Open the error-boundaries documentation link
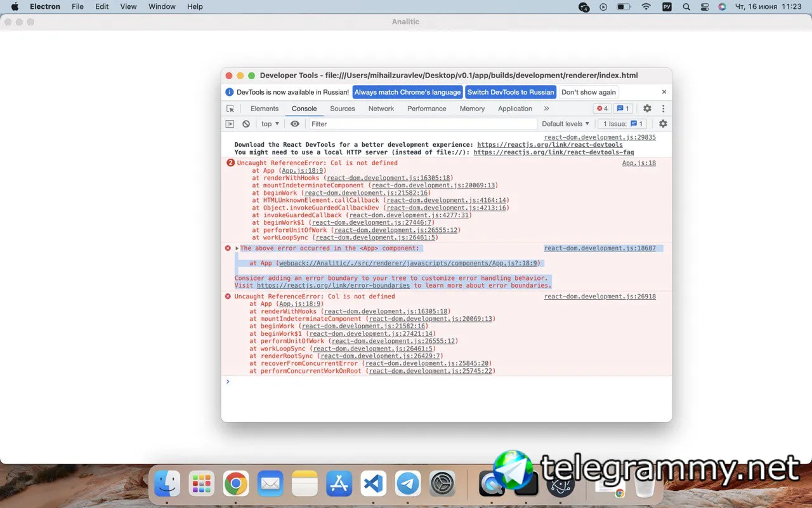Screen dimensions: 812x508 click(334, 286)
